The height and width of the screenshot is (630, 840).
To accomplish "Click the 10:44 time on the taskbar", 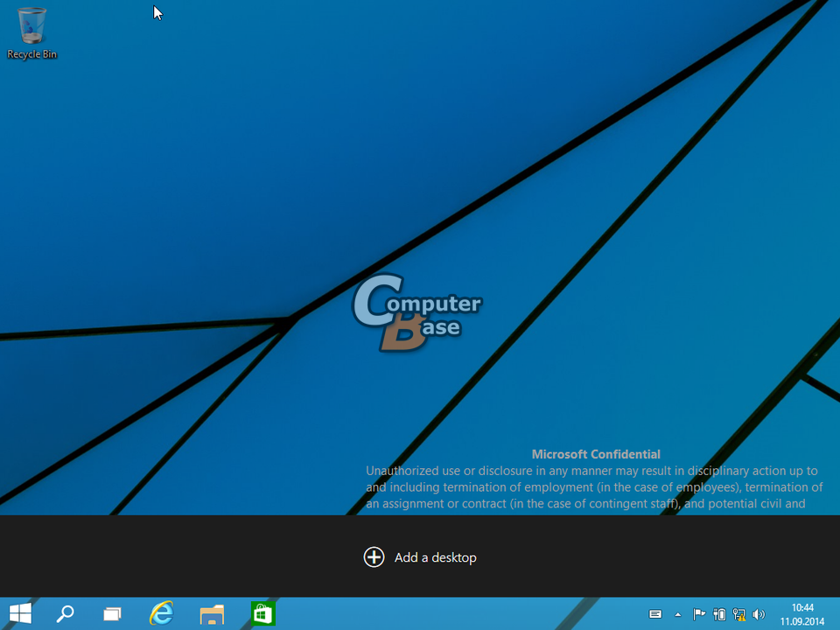I will point(802,607).
